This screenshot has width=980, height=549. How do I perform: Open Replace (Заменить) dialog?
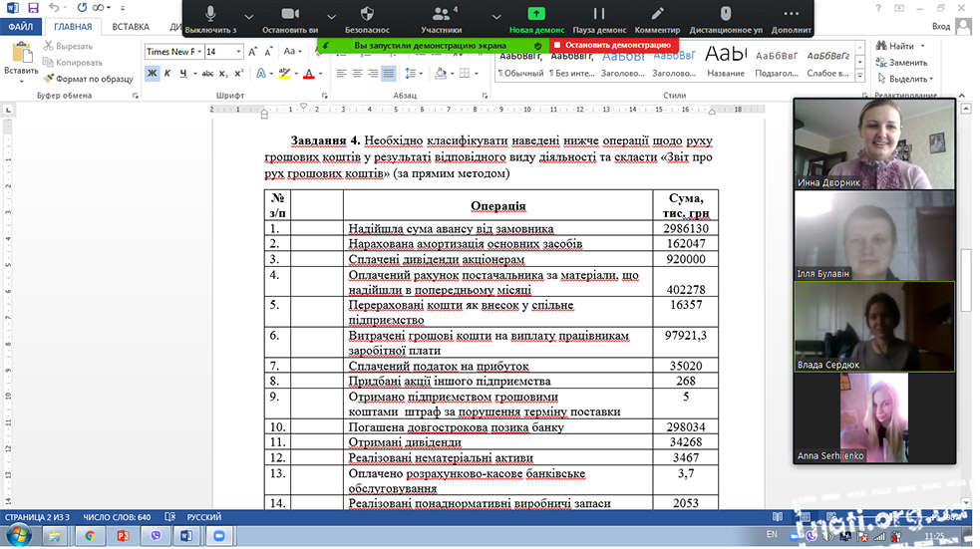pos(901,63)
